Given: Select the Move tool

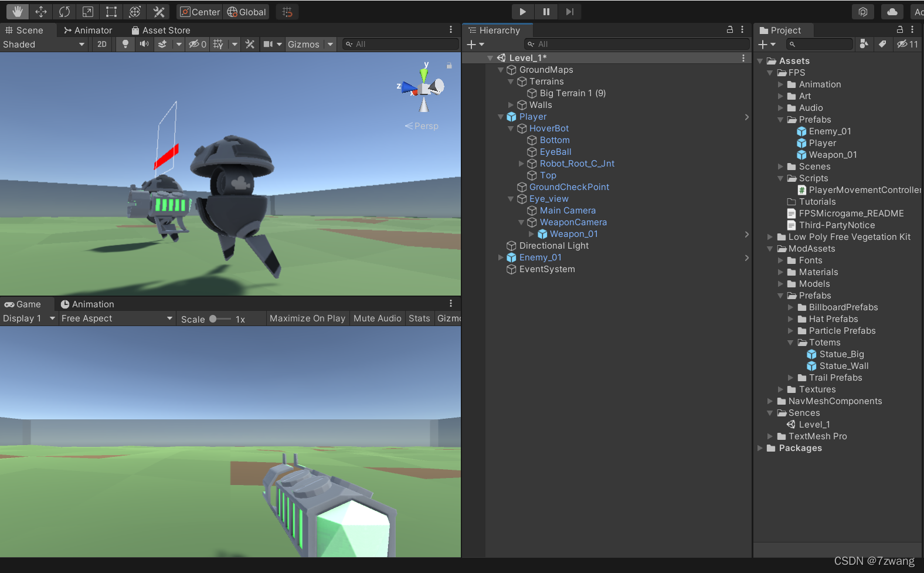Looking at the screenshot, I should pos(41,12).
